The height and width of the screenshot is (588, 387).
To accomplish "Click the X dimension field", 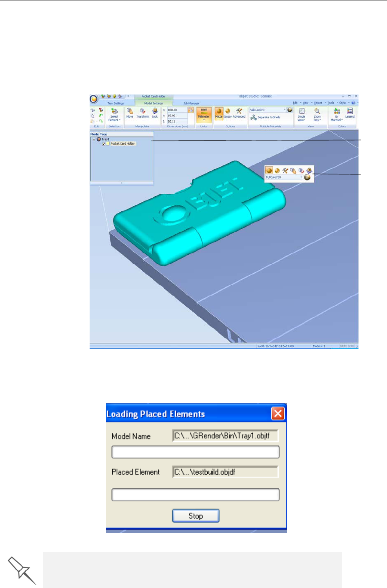I will (x=177, y=110).
